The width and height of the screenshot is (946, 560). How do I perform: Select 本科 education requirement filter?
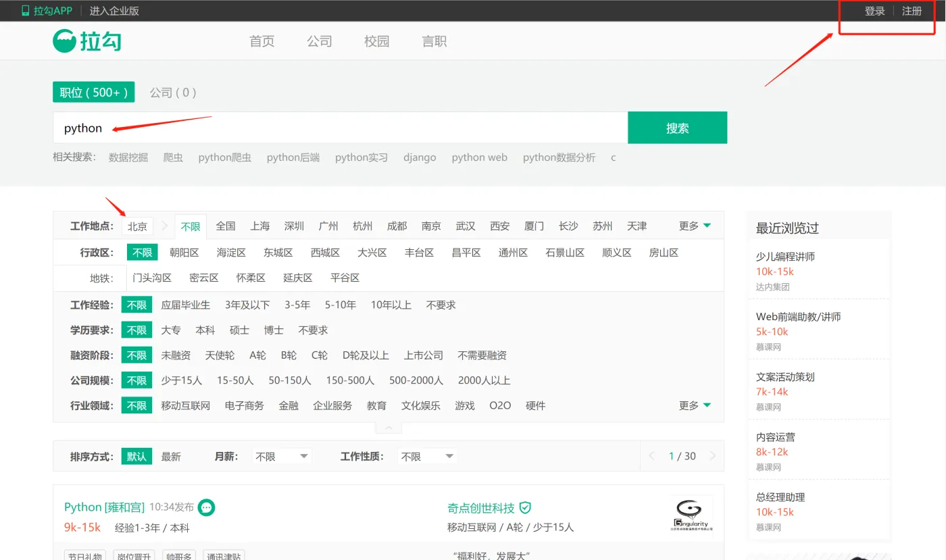(x=205, y=330)
